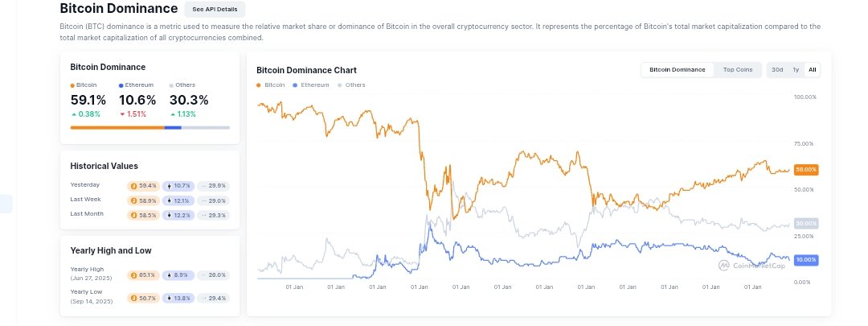Click the See API Details button
Viewport: 868px width, 326px height.
215,10
